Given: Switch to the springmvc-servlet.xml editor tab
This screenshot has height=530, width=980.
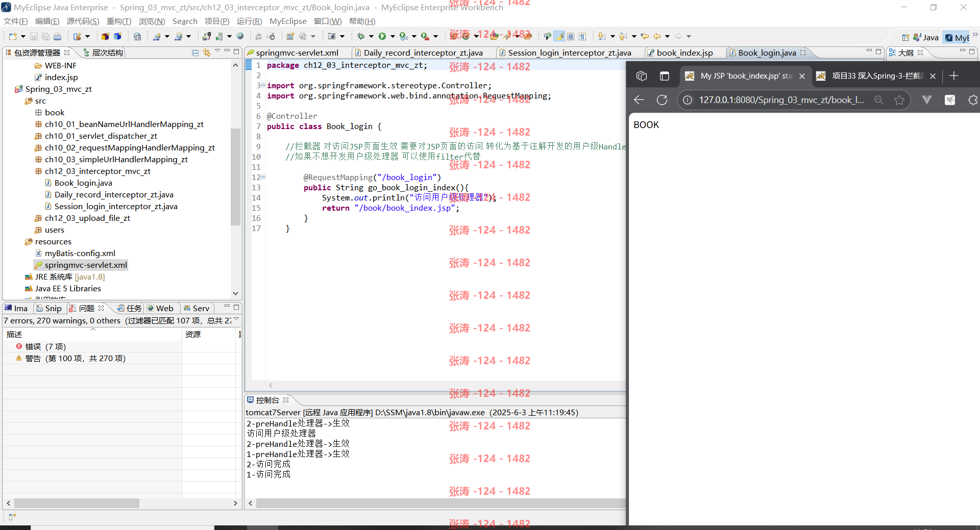Looking at the screenshot, I should (x=297, y=53).
